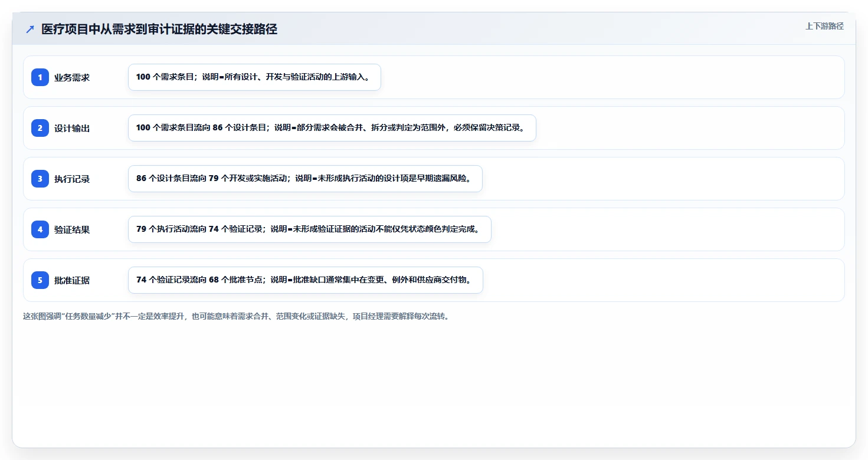Click the 上下游路径 label at top right

point(824,26)
